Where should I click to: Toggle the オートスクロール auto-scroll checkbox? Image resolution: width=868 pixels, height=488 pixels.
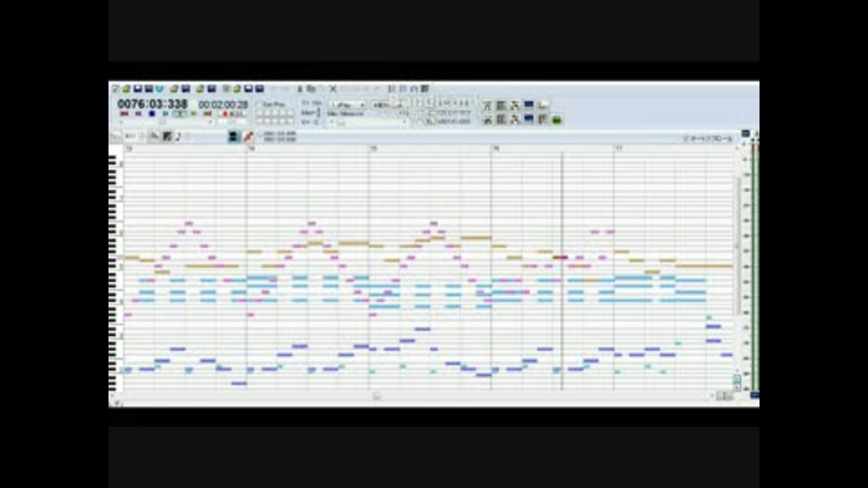(686, 138)
